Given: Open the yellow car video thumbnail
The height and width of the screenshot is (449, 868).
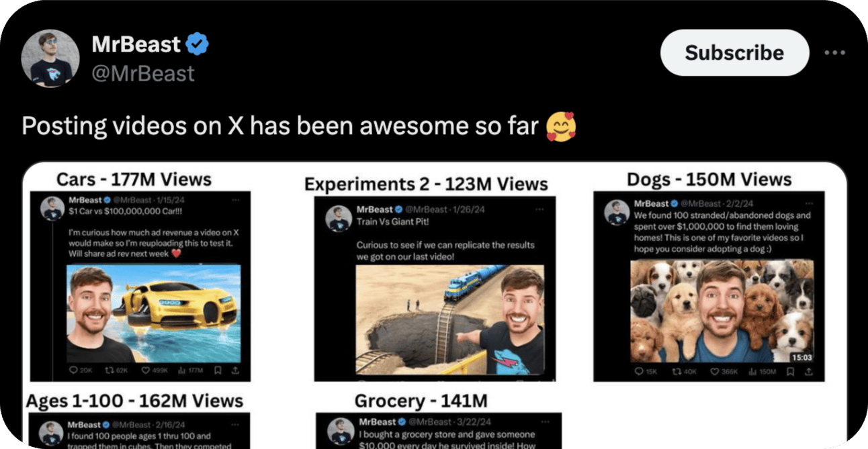Looking at the screenshot, I should point(153,313).
